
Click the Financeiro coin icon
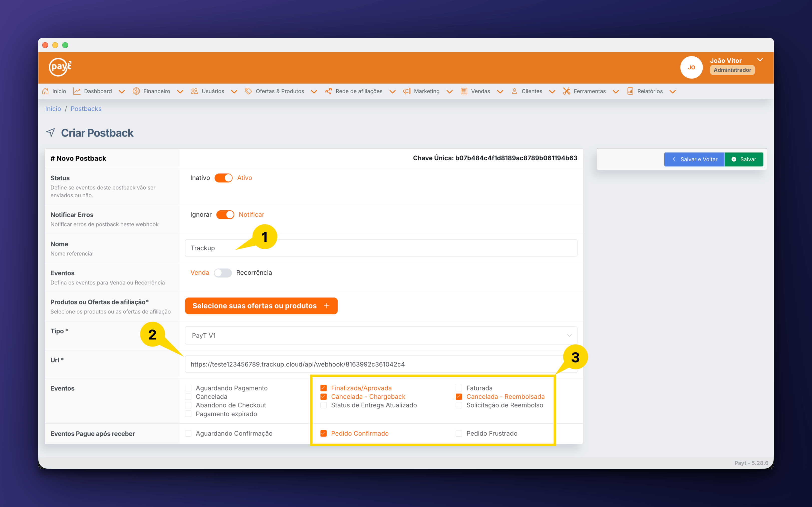136,91
